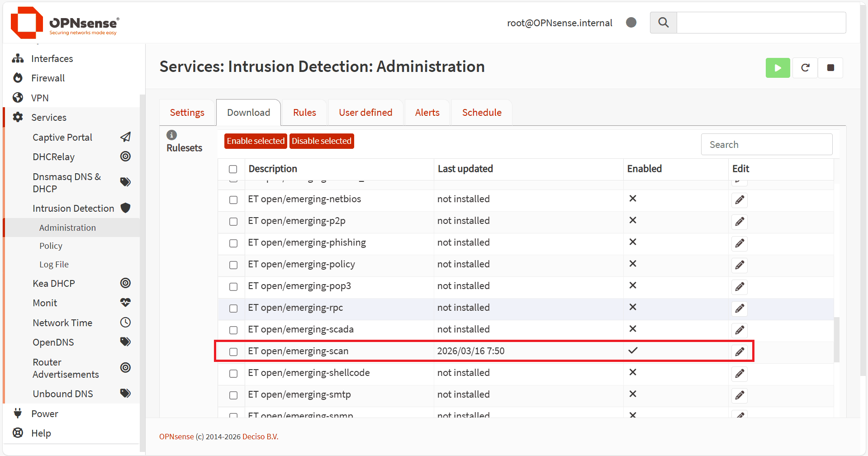868x456 pixels.
Task: Collapse the Services sidebar menu
Action: (x=49, y=118)
